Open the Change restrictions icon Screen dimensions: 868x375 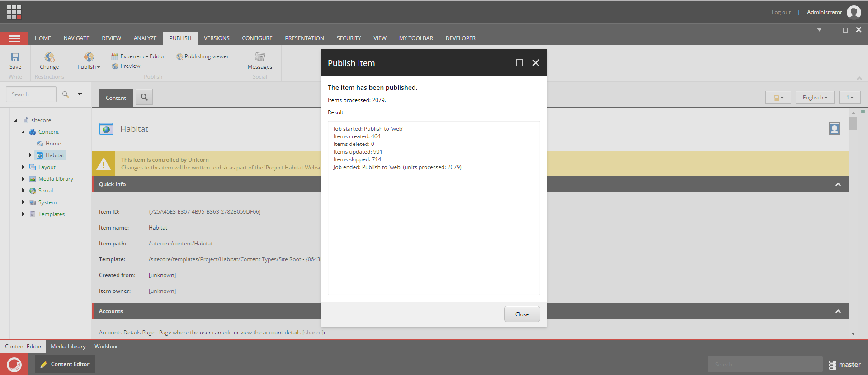pos(49,57)
